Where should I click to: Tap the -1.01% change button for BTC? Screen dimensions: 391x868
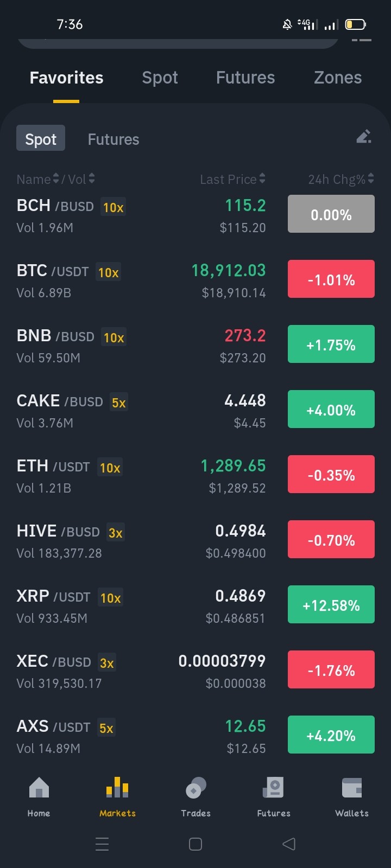[x=331, y=279]
